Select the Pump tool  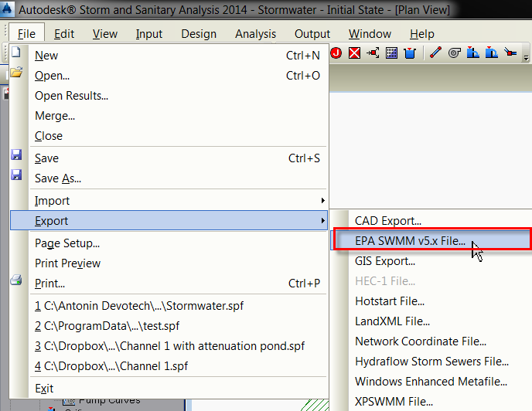[455, 53]
